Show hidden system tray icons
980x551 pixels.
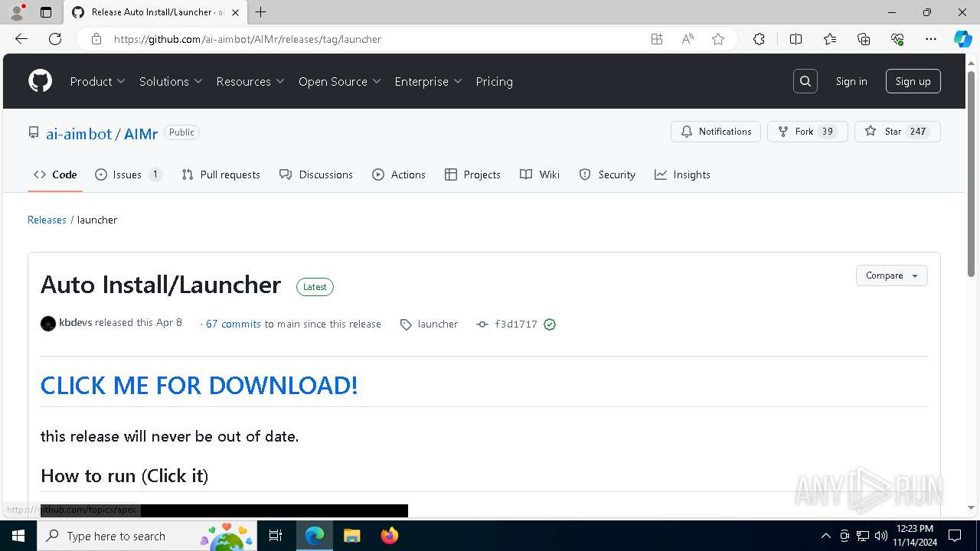coord(825,536)
